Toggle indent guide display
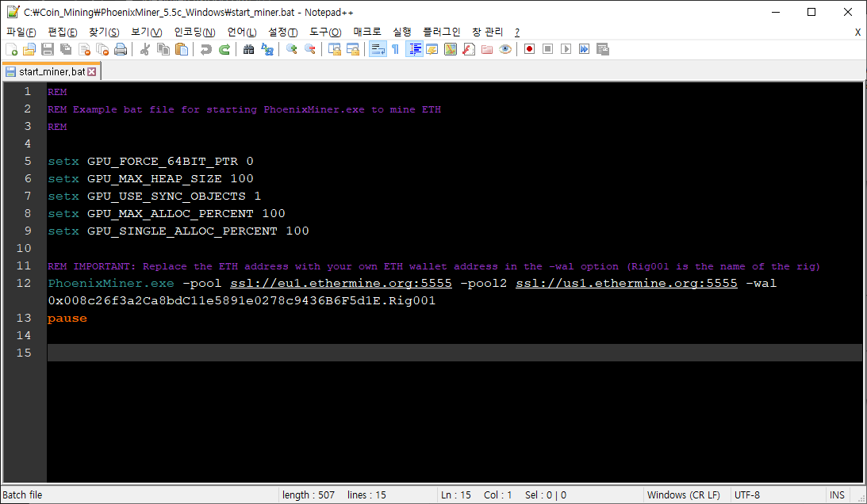The width and height of the screenshot is (867, 504). pos(414,50)
